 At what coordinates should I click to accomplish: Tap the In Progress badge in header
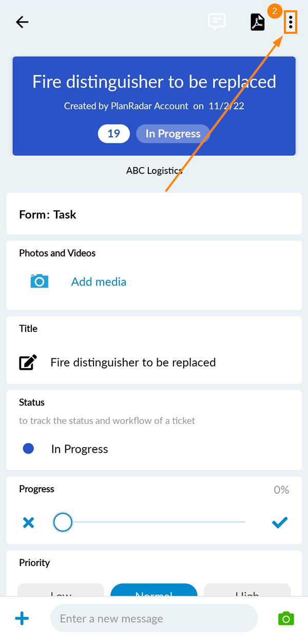point(173,134)
